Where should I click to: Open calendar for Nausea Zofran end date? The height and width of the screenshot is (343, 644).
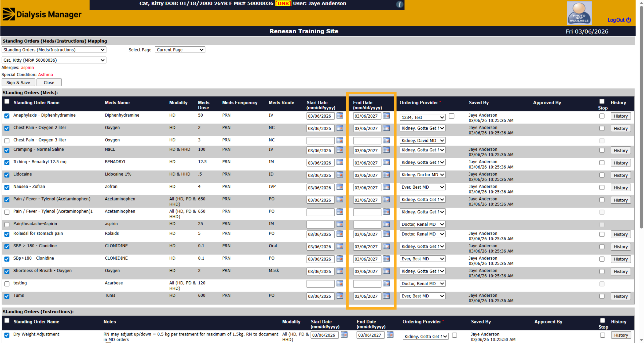click(x=386, y=187)
